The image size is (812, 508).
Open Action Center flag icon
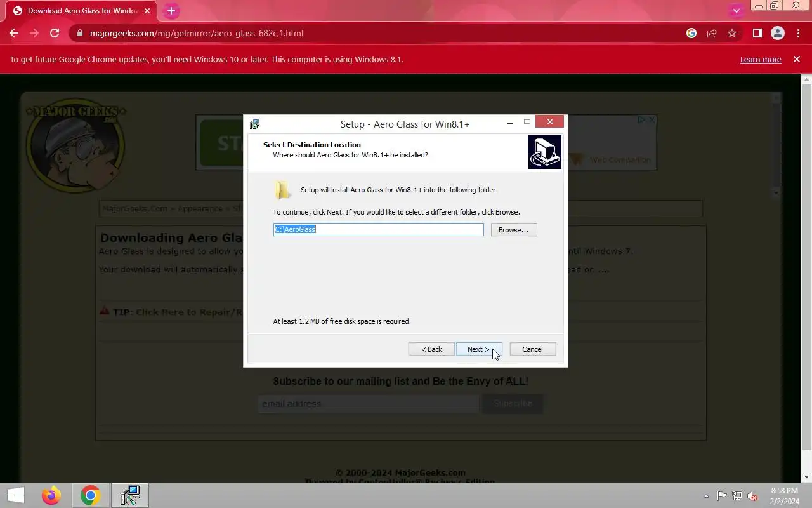722,496
